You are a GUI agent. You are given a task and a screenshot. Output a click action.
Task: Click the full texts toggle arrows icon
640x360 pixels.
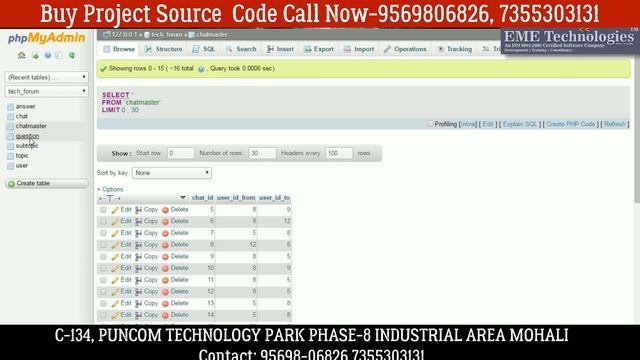[x=109, y=198]
